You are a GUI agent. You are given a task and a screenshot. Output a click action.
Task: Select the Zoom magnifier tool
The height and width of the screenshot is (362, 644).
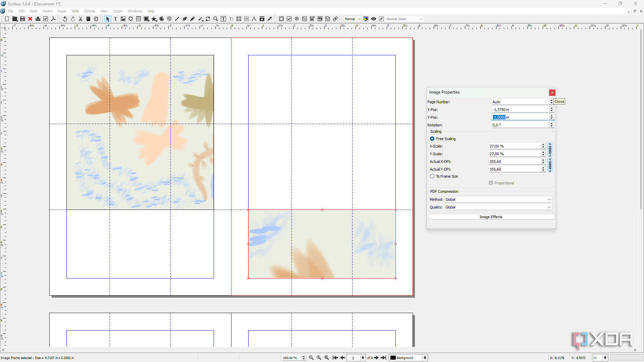(216, 19)
